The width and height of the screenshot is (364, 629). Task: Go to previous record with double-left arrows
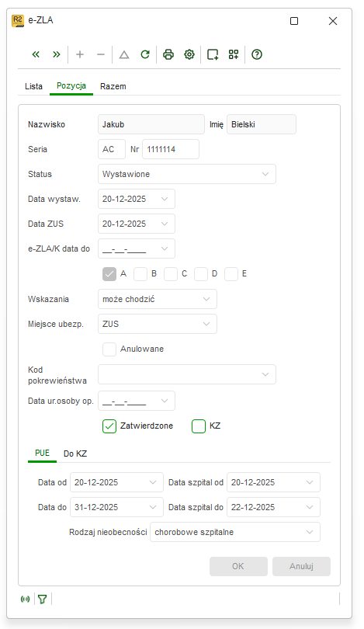click(36, 54)
